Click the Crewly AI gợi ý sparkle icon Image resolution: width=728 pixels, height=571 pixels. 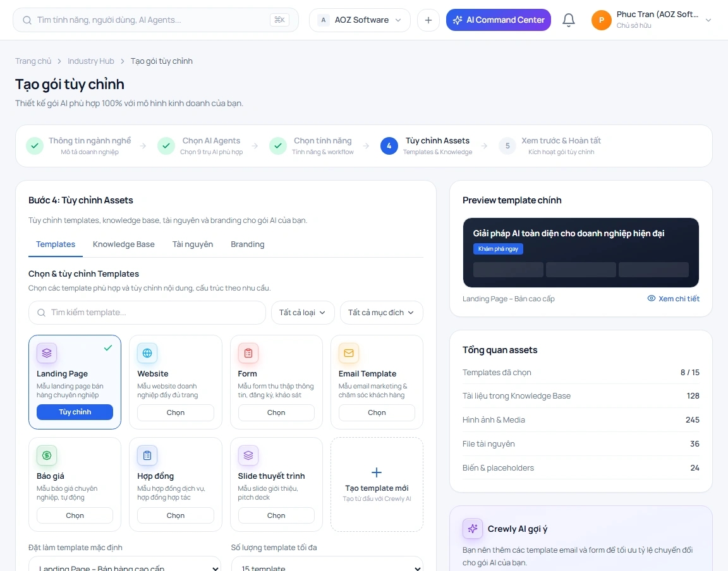473,529
